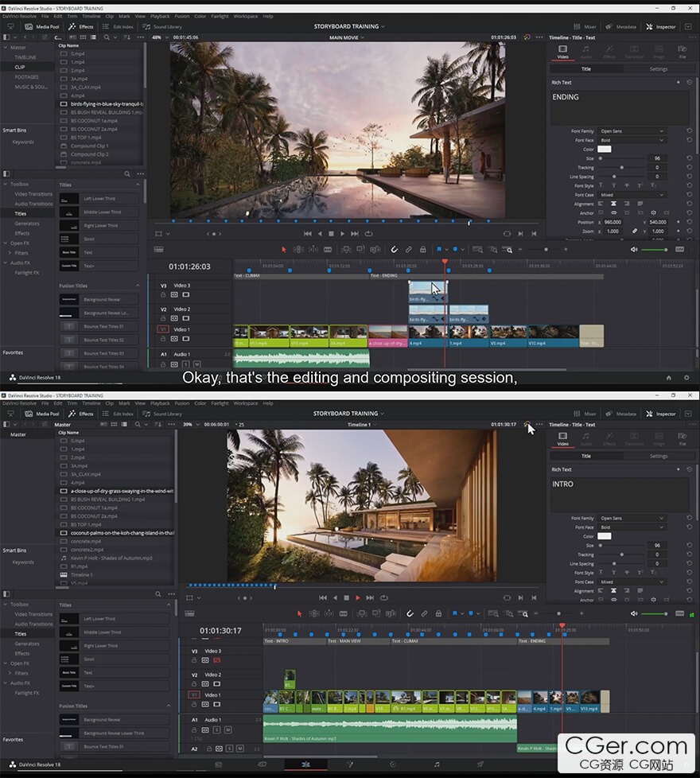Solo Audio 1 track in top window
The width and height of the screenshot is (700, 778).
click(186, 364)
